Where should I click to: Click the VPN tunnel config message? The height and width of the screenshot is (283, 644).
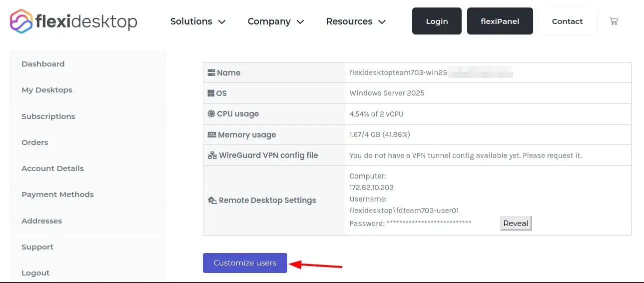[x=466, y=155]
